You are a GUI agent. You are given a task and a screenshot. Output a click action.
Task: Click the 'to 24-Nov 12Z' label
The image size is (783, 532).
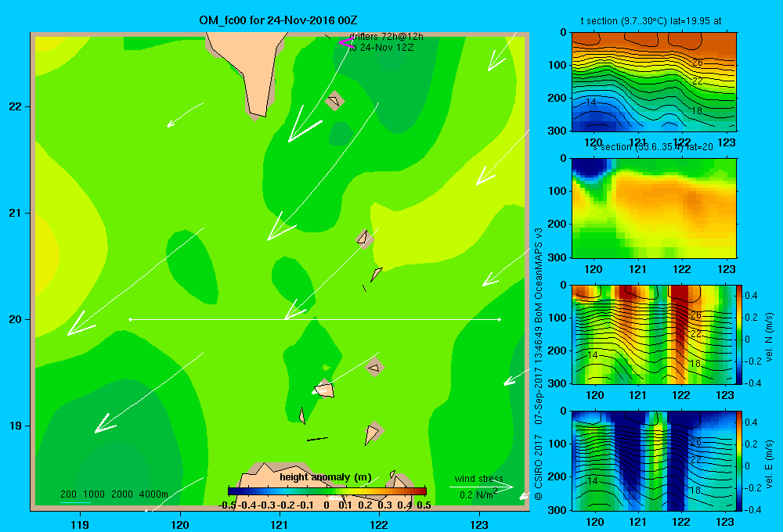[381, 48]
